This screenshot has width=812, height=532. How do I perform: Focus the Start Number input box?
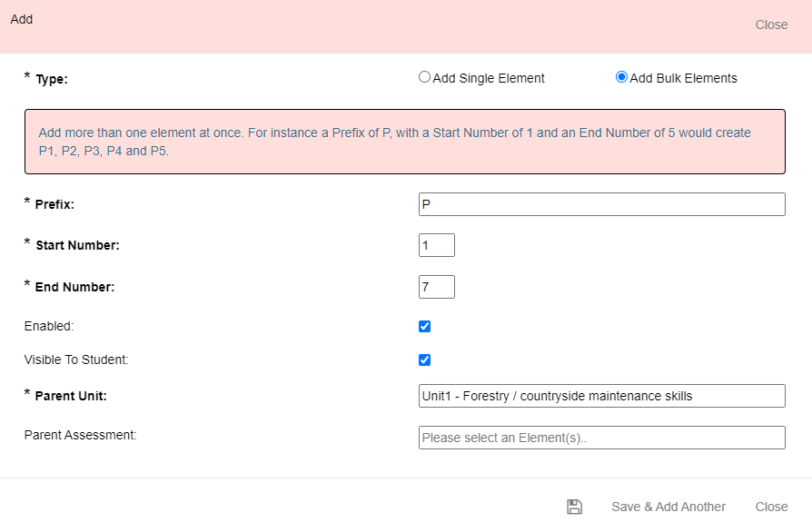click(437, 245)
